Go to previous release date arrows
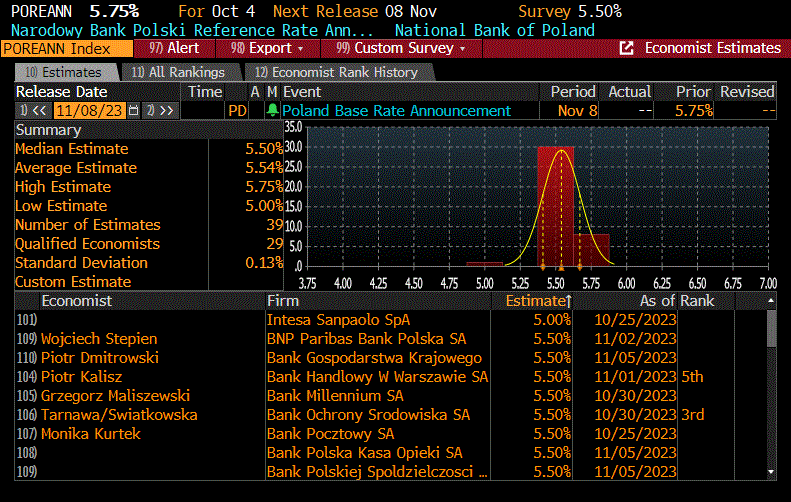 (x=34, y=110)
